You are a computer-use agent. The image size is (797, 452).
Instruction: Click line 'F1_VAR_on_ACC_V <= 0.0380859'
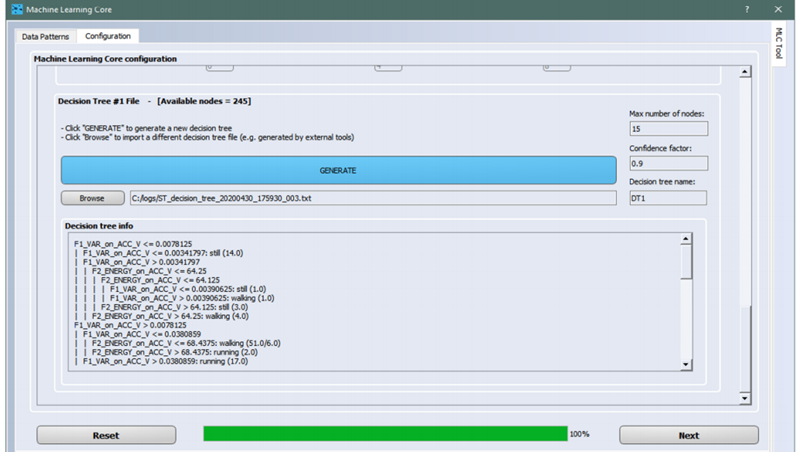click(142, 335)
